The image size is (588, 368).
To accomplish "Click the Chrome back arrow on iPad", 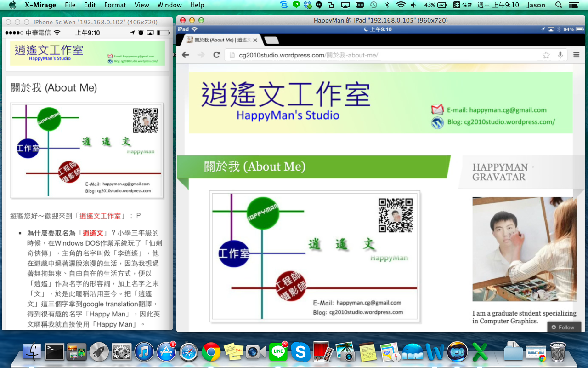I will [x=186, y=55].
